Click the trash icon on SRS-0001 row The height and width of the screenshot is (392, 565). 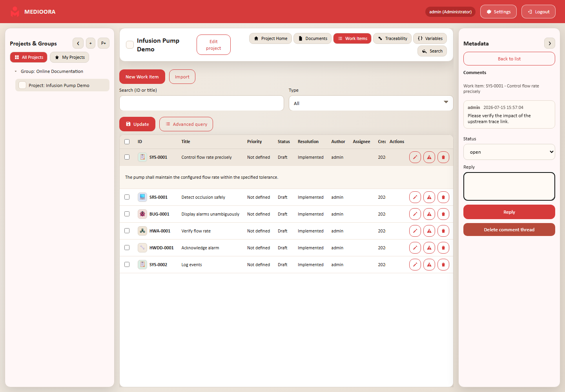click(x=443, y=197)
